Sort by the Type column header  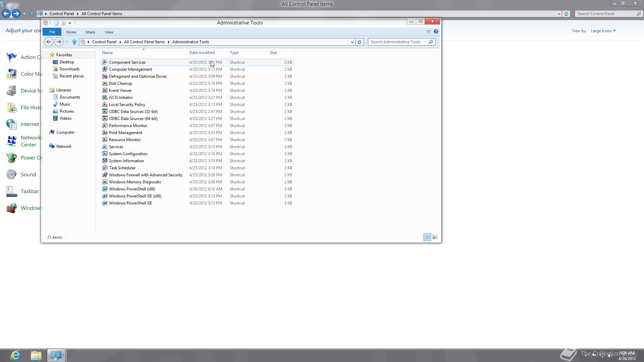coord(248,53)
